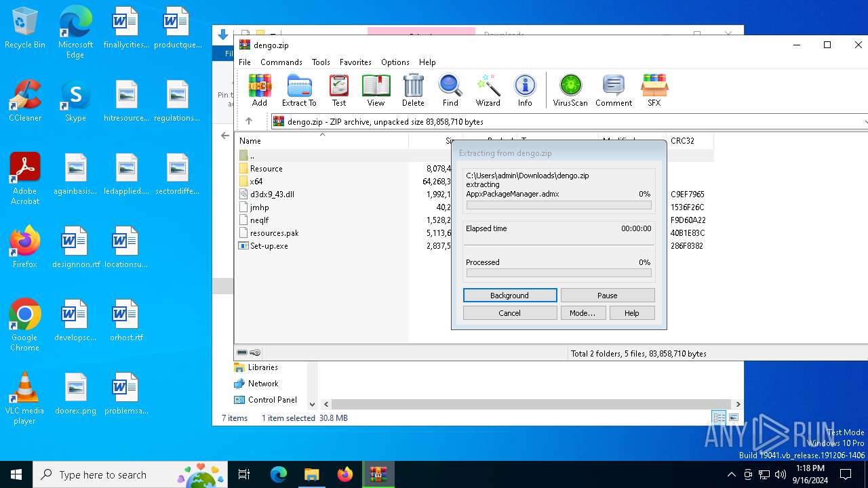868x488 pixels.
Task: Open Skype desktop shortcut
Action: (75, 102)
